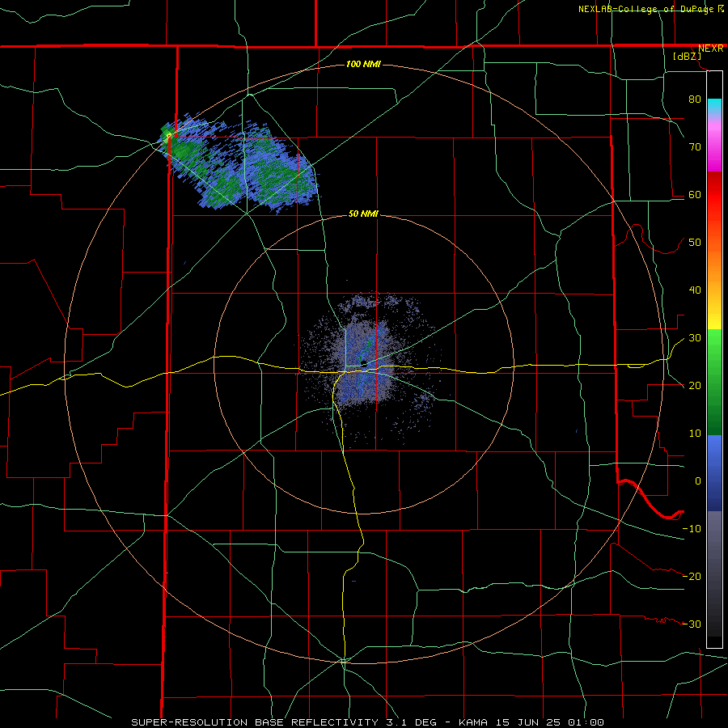The height and width of the screenshot is (728, 728).
Task: Select the 20 value on the dBZ scale
Action: coord(695,386)
